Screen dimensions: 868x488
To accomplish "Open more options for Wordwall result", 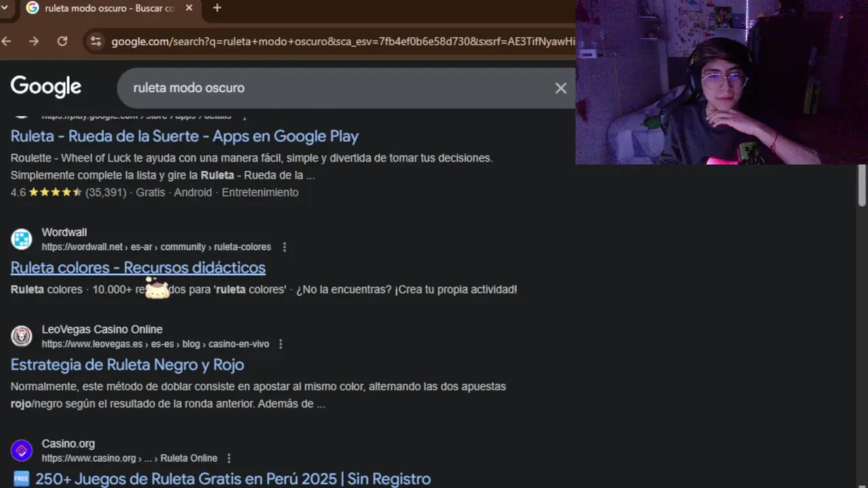I will click(x=285, y=247).
